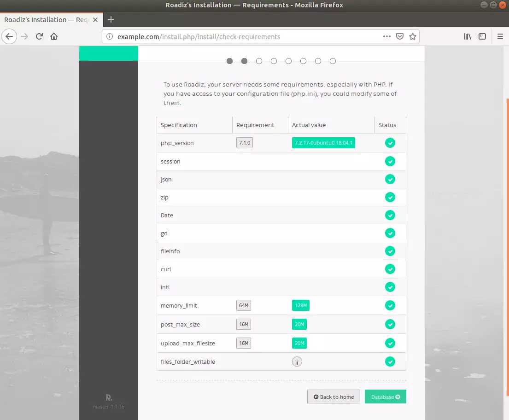Click the memory_limit status checkmark
Viewport: 509px width, 420px height.
tap(390, 305)
